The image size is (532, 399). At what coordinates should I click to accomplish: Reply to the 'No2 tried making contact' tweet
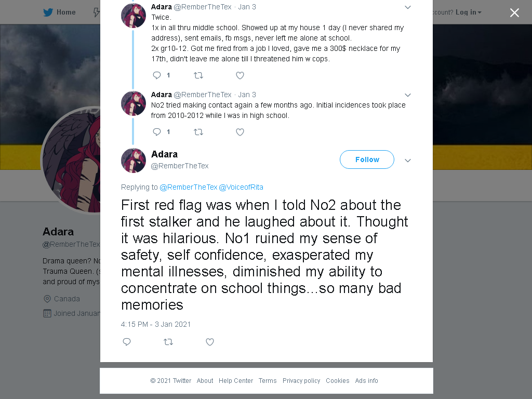[x=157, y=132]
